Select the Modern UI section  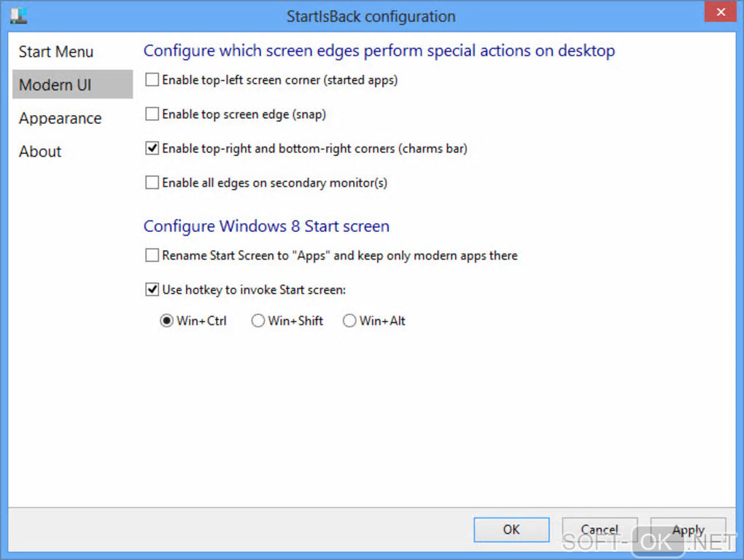[x=55, y=85]
